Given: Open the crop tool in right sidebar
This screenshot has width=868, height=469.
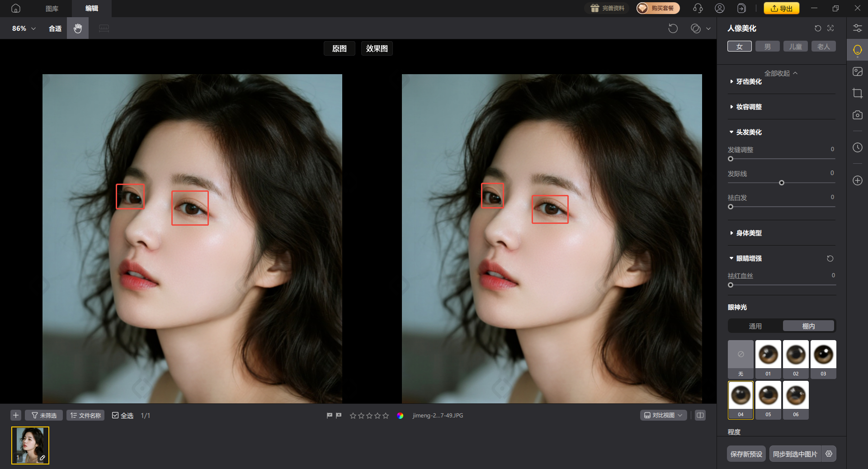Looking at the screenshot, I should click(x=857, y=94).
